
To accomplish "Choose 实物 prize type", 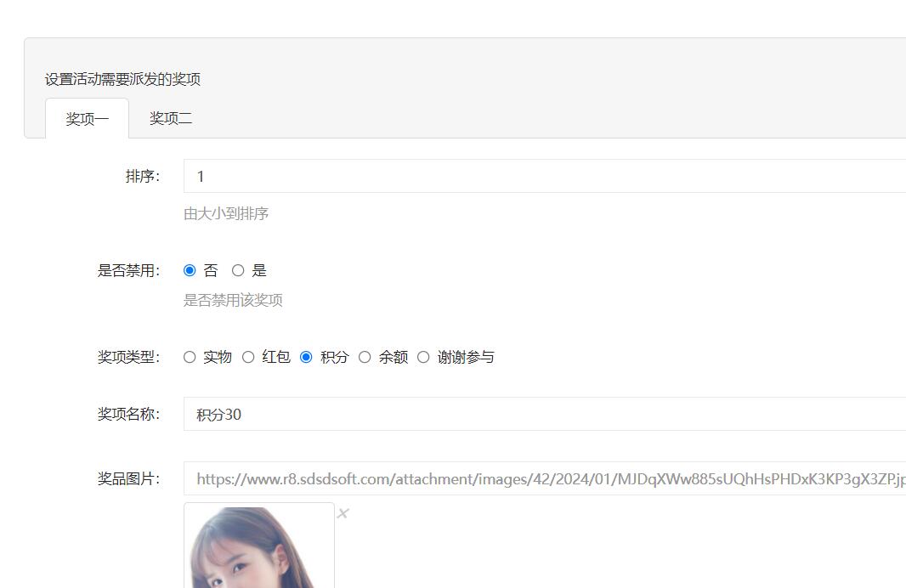I will coord(190,357).
